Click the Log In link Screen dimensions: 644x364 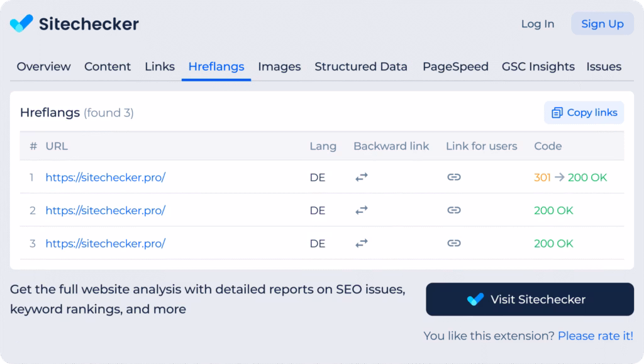tap(537, 23)
